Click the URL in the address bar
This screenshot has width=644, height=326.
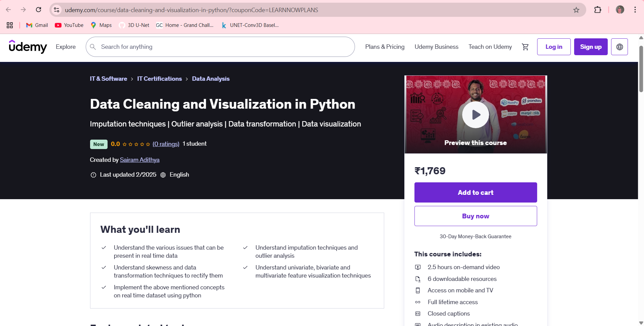pyautogui.click(x=191, y=10)
